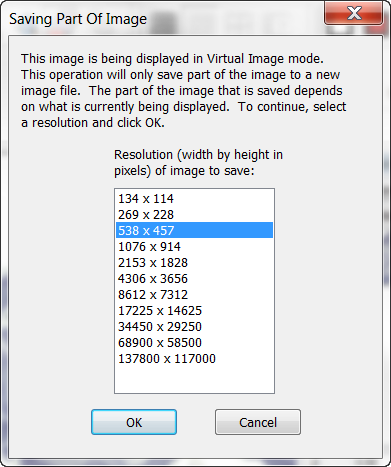Select 1076 x 914 in the list
This screenshot has height=467, width=391.
click(x=194, y=247)
